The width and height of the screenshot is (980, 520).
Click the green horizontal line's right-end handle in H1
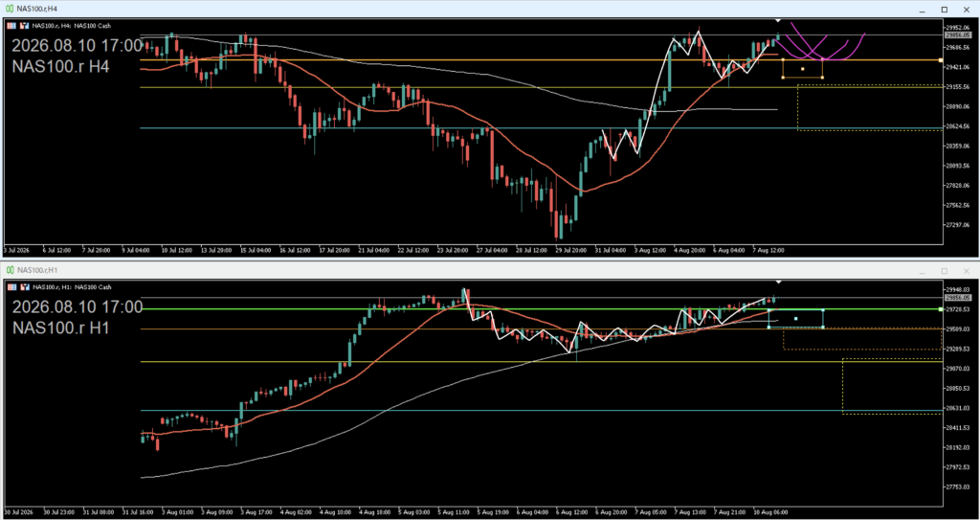[x=942, y=309]
